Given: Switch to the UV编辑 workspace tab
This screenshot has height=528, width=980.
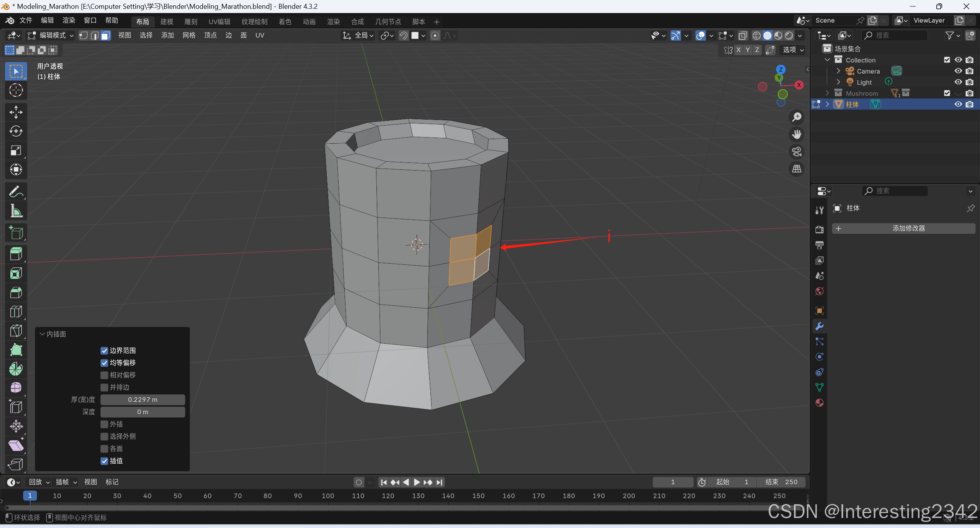Looking at the screenshot, I should tap(219, 22).
